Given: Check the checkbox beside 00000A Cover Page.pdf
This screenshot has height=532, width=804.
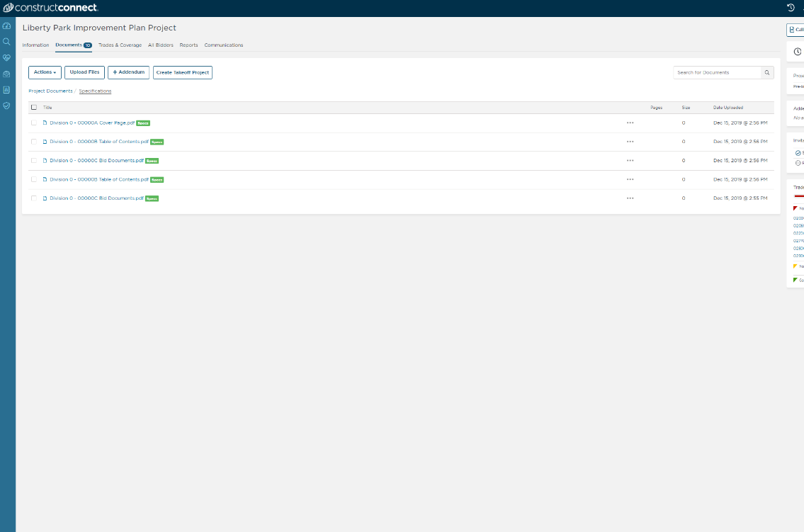Looking at the screenshot, I should pyautogui.click(x=33, y=122).
